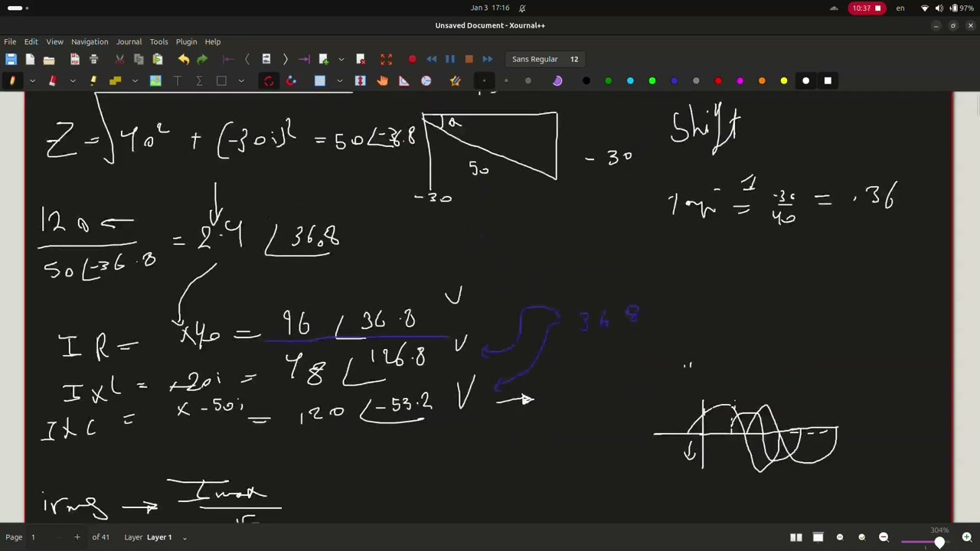Select the red color swatch
This screenshot has height=551, width=980.
coord(718,80)
